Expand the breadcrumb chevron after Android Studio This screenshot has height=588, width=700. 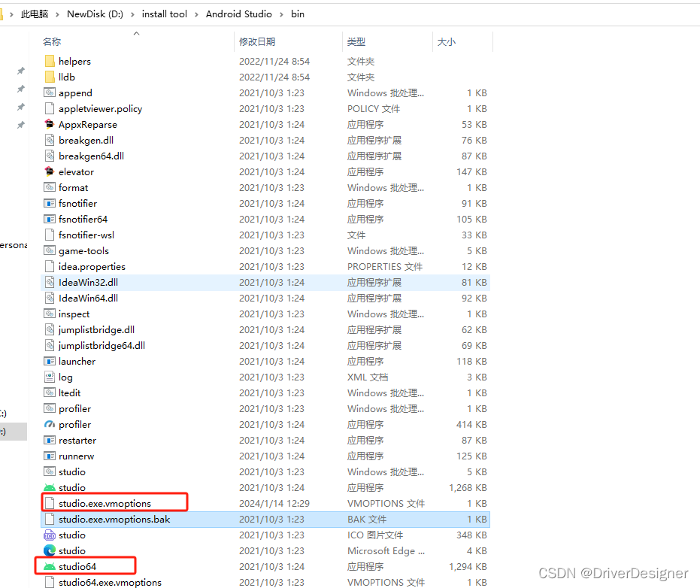point(281,14)
